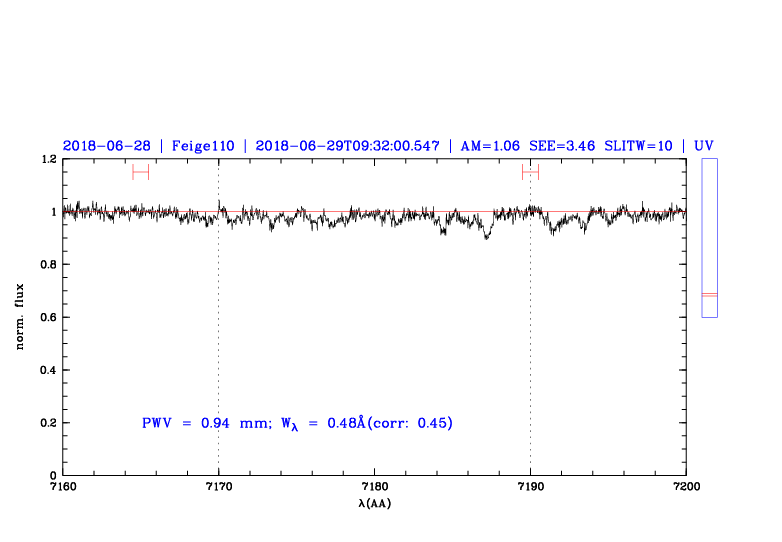This screenshot has width=782, height=542.
Task: Click the norm. flux y-axis label
Action: 20,317
